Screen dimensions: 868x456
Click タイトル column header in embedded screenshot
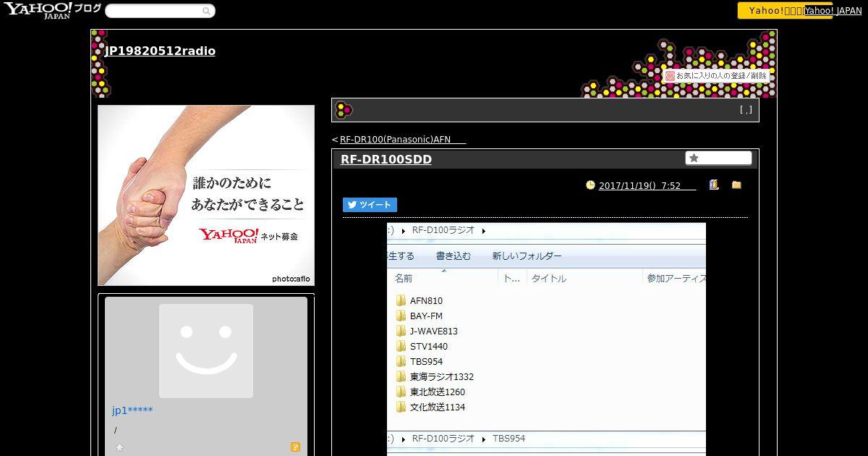tap(549, 279)
